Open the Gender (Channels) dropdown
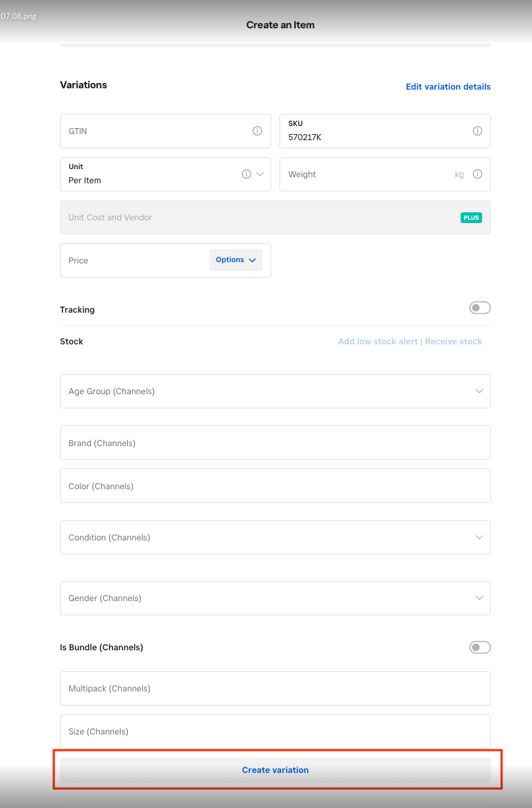This screenshot has width=532, height=808. [275, 598]
